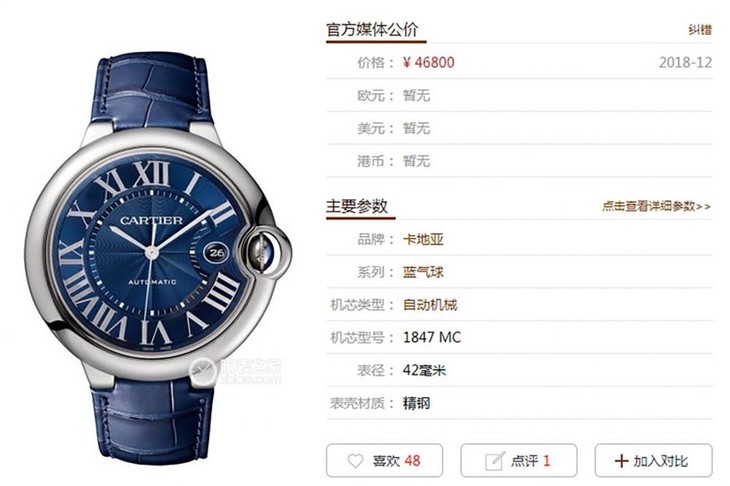Click the 喜欢 48 like button
The image size is (730, 486).
(x=385, y=460)
